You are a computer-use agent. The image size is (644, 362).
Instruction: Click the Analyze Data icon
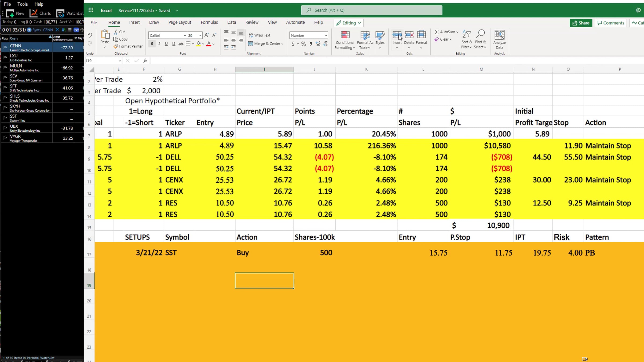[499, 35]
